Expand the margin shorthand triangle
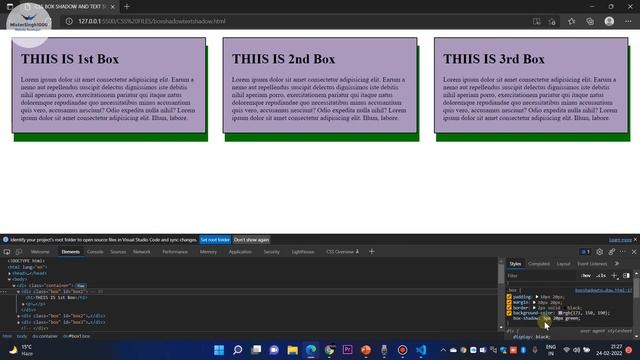640x360 pixels. point(534,302)
